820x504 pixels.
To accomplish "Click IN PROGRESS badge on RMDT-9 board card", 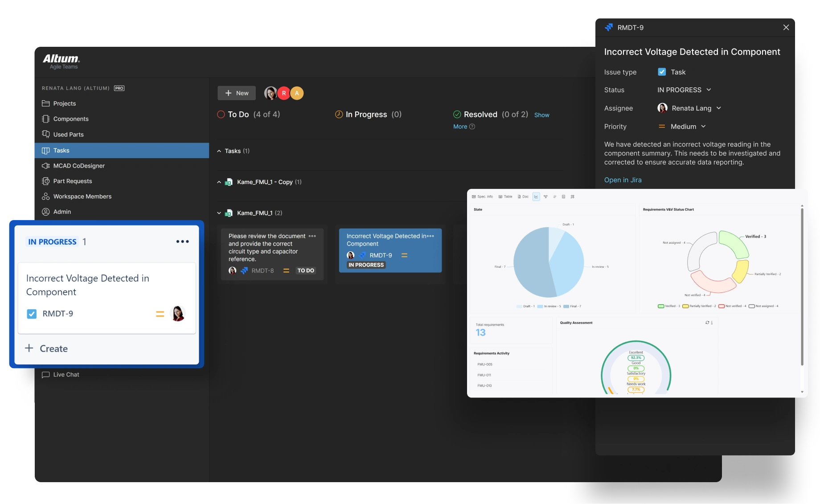I will [x=366, y=265].
